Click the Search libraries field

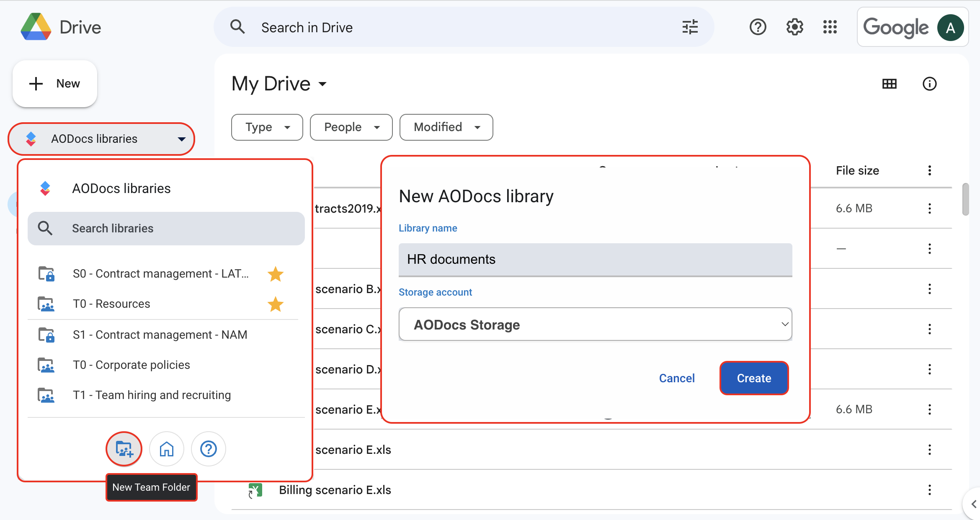pyautogui.click(x=166, y=229)
